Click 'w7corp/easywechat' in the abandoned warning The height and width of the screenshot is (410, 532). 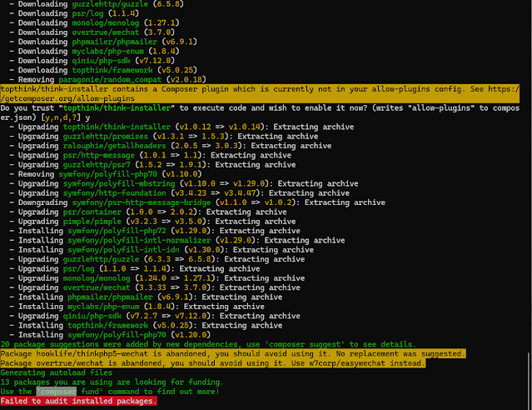click(347, 363)
